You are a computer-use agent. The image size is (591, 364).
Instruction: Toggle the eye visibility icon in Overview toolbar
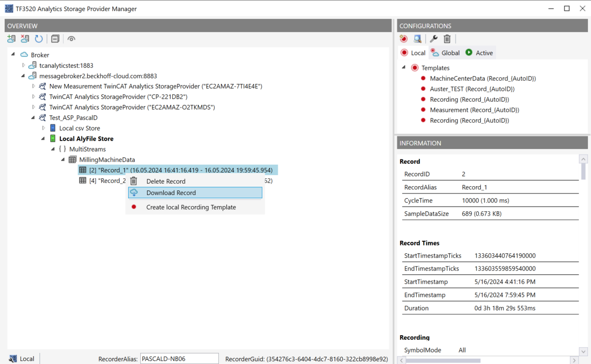pos(71,39)
